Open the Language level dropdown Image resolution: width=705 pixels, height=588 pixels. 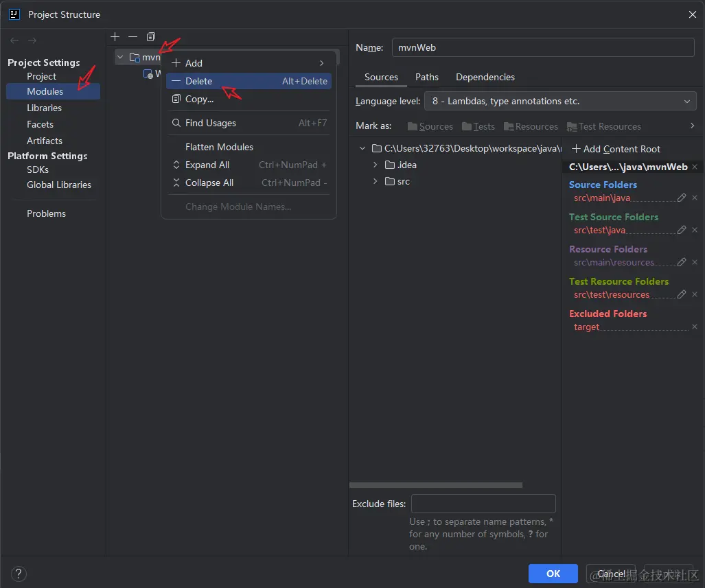tap(560, 101)
